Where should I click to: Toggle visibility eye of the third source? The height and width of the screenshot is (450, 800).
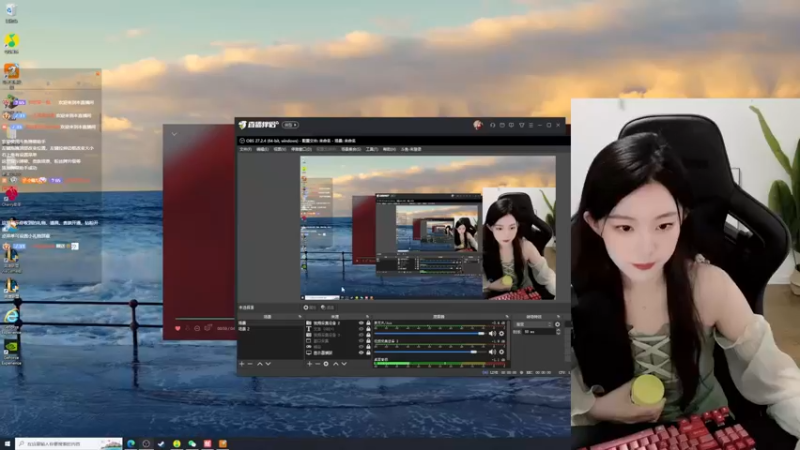[361, 335]
